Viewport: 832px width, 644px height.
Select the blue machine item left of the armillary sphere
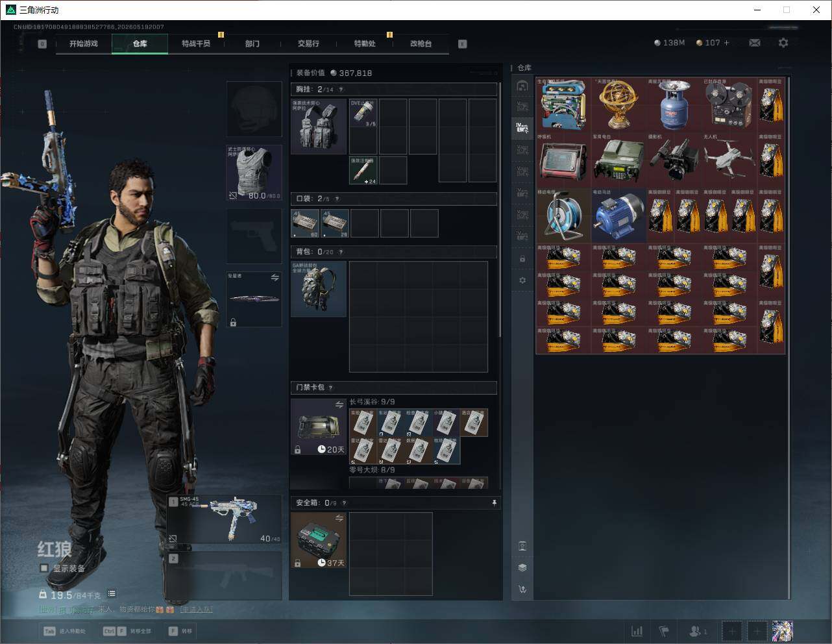[x=563, y=105]
